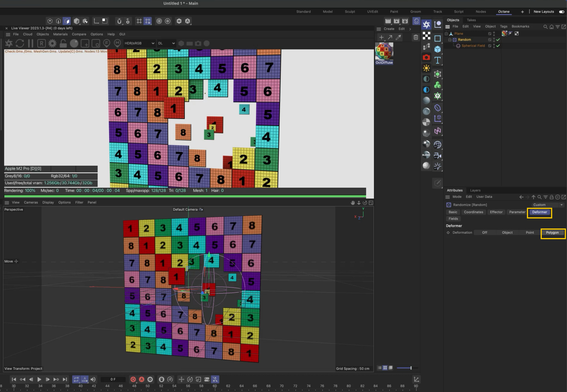Toggle the Random effector enable checkmark
Image resolution: width=567 pixels, height=392 pixels.
point(498,40)
